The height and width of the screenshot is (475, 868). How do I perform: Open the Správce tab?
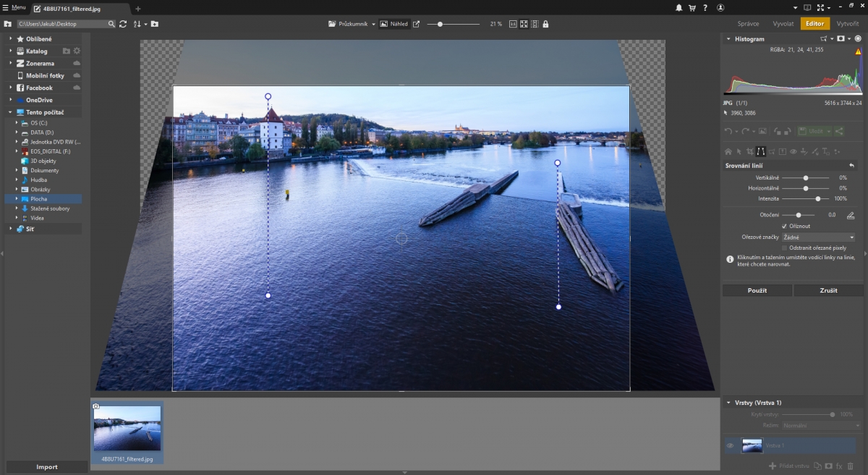coord(748,24)
